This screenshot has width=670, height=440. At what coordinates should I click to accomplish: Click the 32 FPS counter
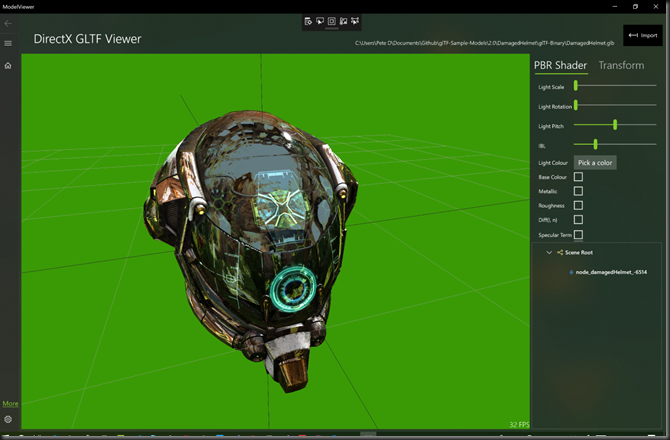pos(519,425)
